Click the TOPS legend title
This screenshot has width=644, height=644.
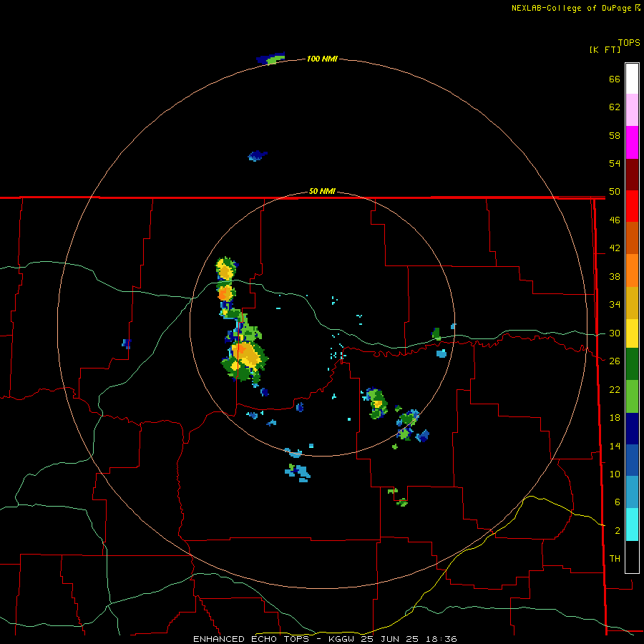(x=629, y=43)
